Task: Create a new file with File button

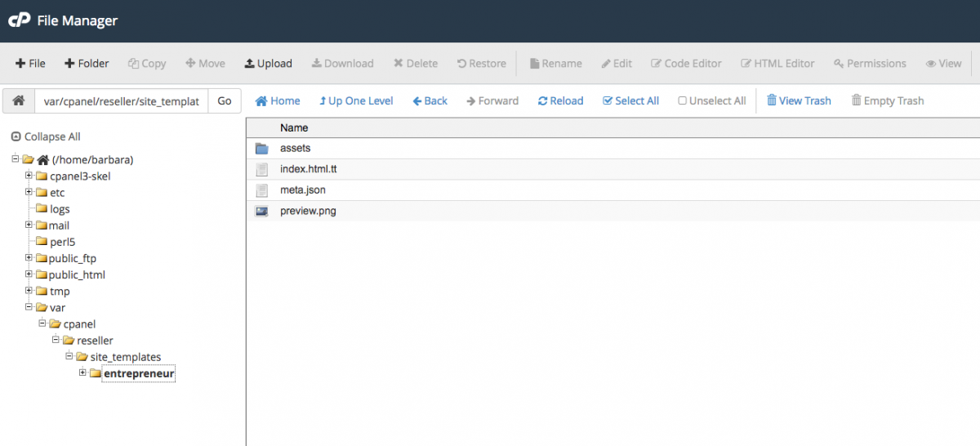Action: coord(30,63)
